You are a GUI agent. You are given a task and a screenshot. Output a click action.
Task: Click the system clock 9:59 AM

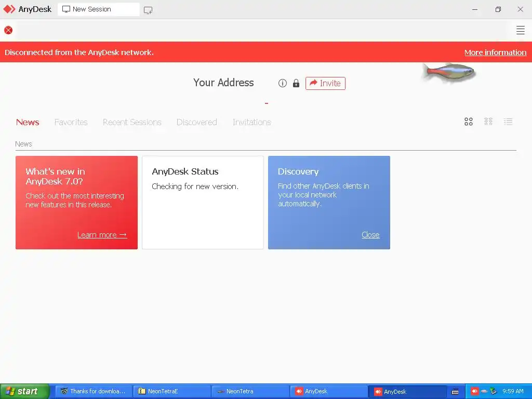tap(513, 391)
